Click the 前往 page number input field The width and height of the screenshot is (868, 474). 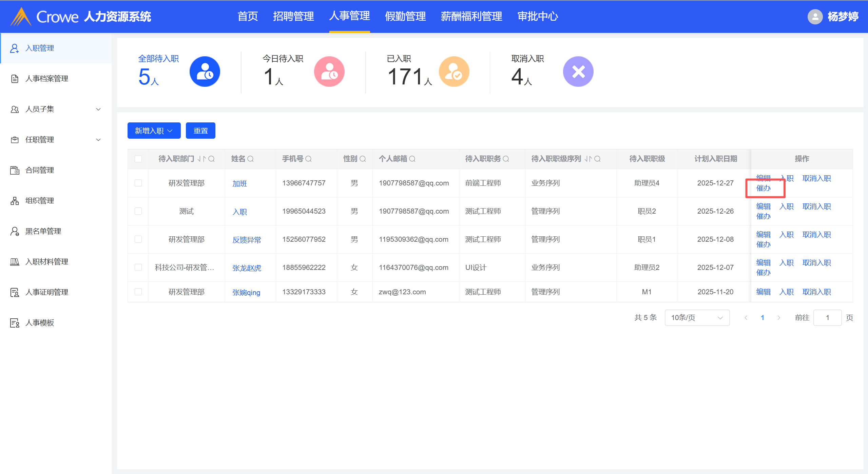827,318
